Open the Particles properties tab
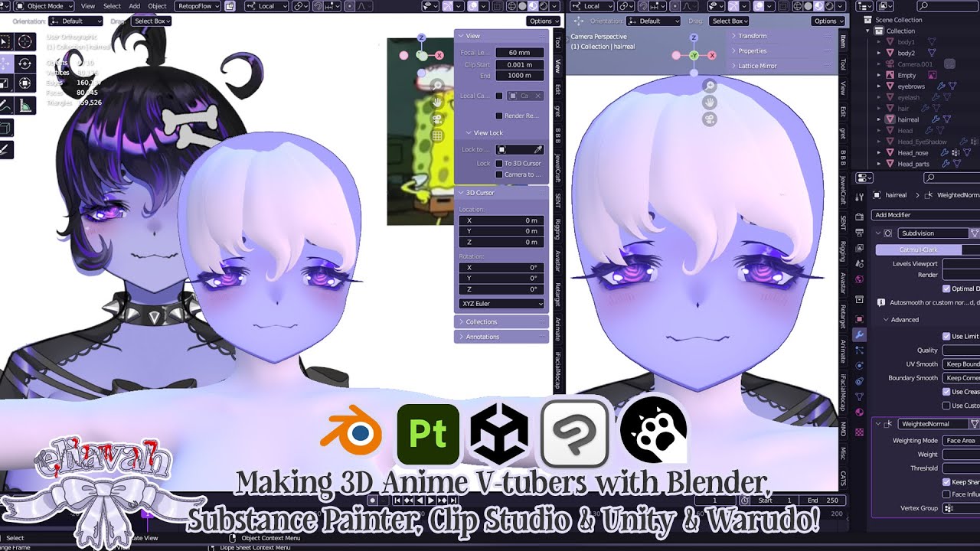980x551 pixels. pyautogui.click(x=860, y=350)
